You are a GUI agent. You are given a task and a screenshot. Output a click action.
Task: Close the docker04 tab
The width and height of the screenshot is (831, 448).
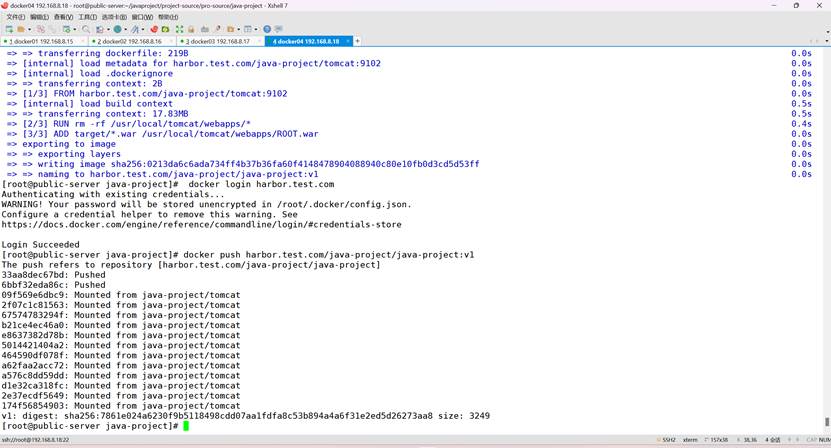(x=348, y=41)
